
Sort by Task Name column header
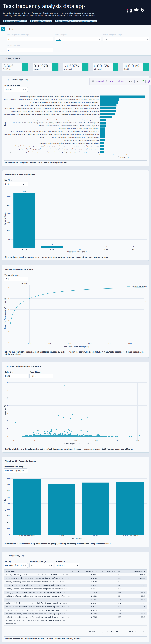[x=10, y=571]
